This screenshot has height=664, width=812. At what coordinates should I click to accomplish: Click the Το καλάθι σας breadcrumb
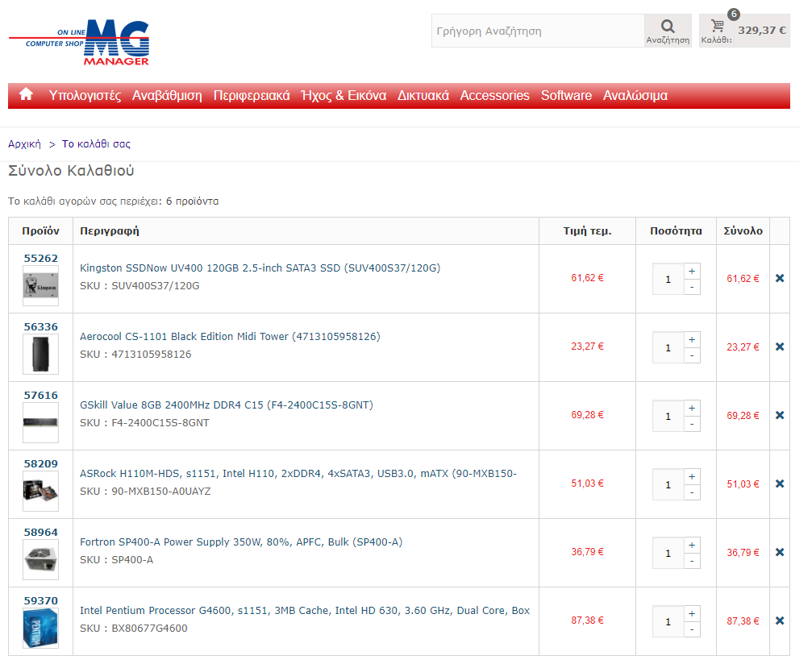[98, 146]
